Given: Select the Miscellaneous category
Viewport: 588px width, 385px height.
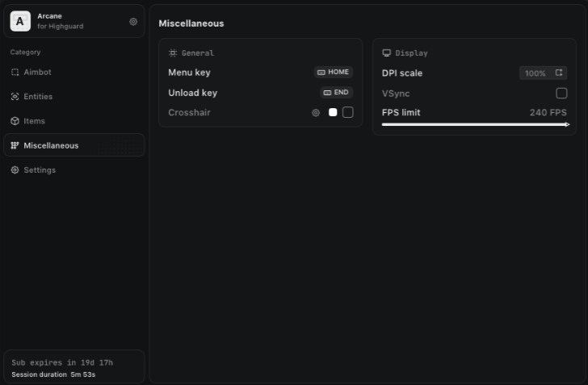Looking at the screenshot, I should click(73, 145).
